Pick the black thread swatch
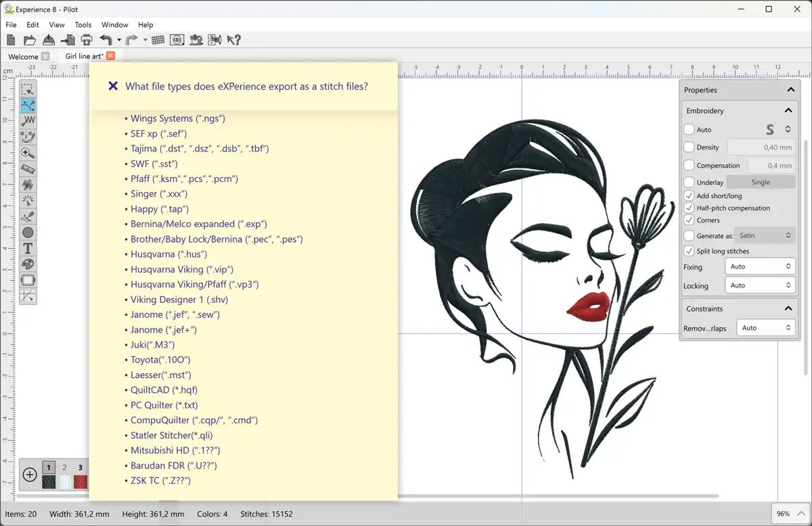This screenshot has height=526, width=812. (49, 481)
